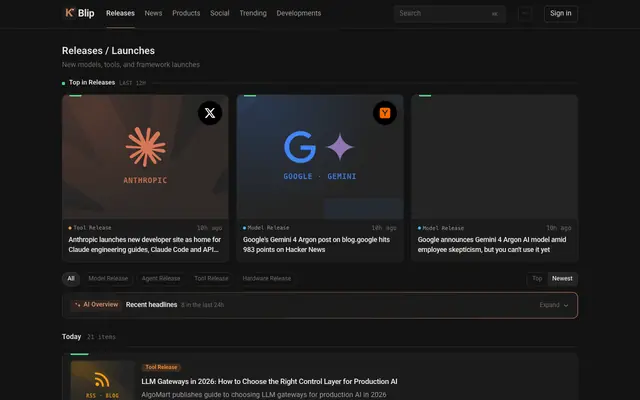Go to the News section

pos(153,13)
